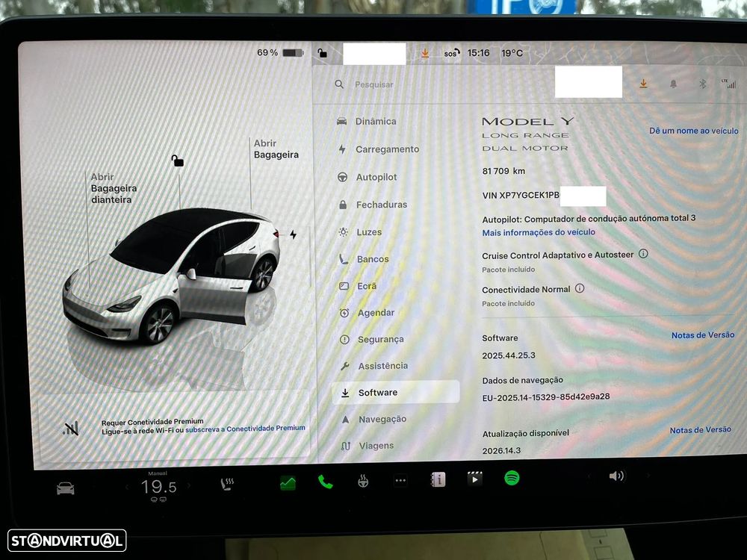Screen dimensions: 747x560
Task: Open the owner's manual info icon
Action: [x=438, y=479]
